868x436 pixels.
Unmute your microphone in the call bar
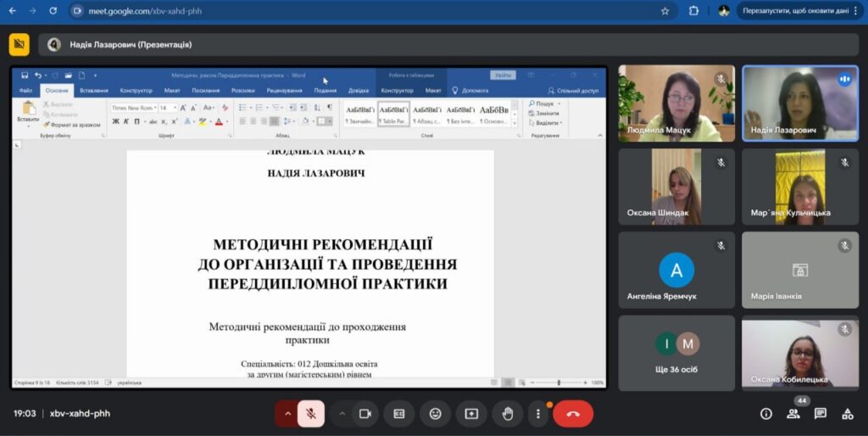click(x=311, y=413)
